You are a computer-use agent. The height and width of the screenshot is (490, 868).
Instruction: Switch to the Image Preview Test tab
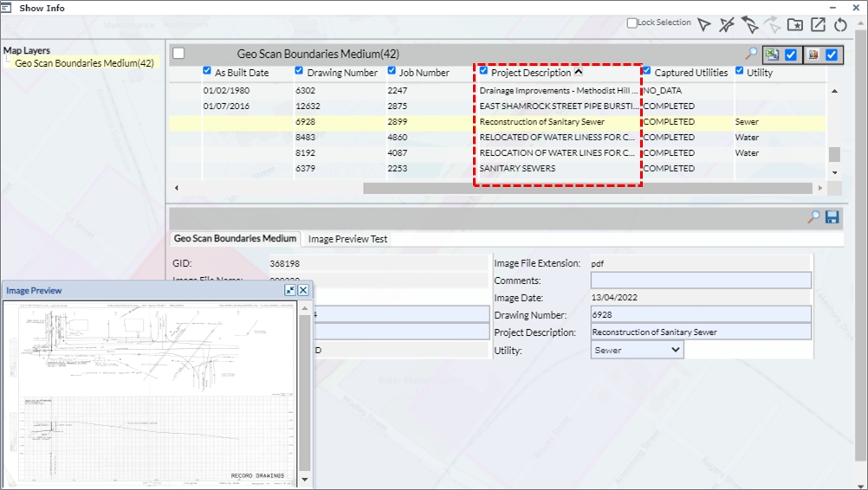click(347, 239)
